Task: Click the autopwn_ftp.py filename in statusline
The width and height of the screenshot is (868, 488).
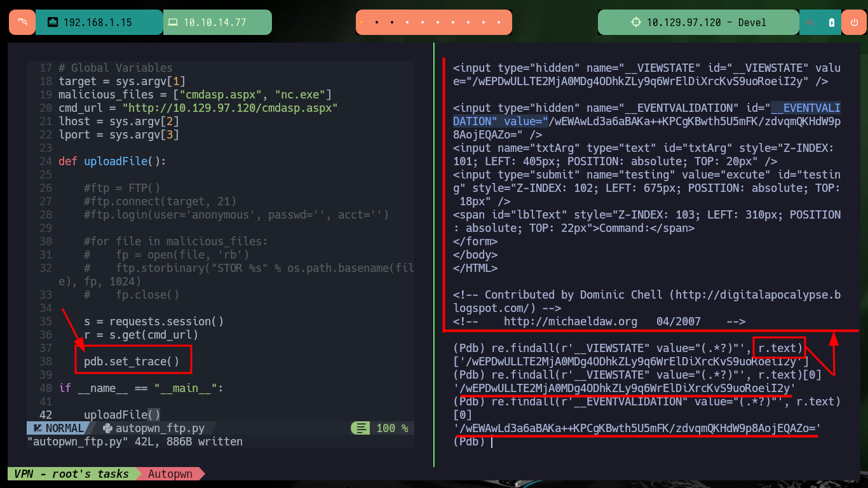Action: click(x=159, y=428)
